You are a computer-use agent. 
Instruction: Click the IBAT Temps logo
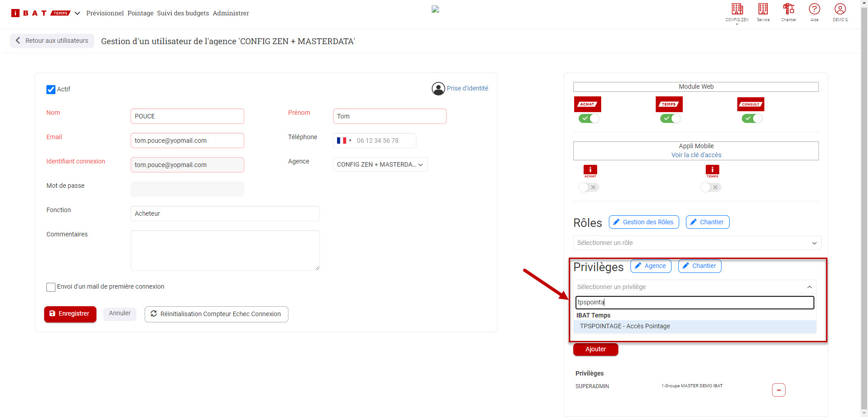pyautogui.click(x=41, y=13)
